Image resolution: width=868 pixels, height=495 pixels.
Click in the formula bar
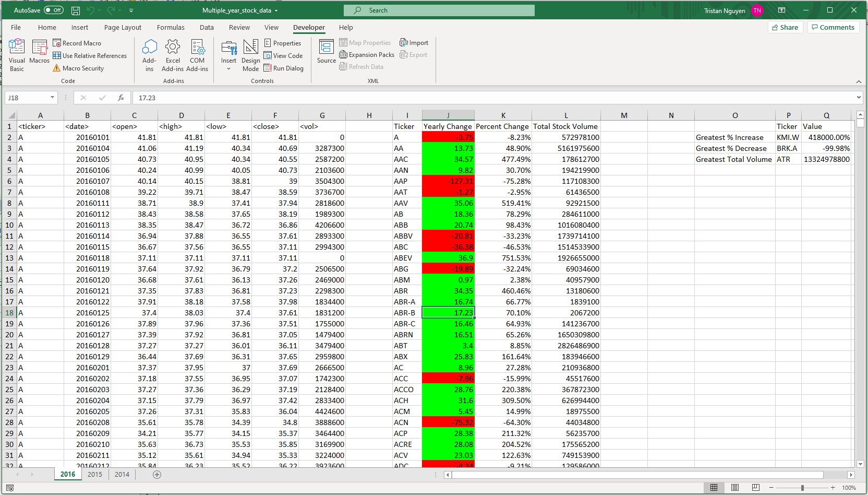pos(493,98)
